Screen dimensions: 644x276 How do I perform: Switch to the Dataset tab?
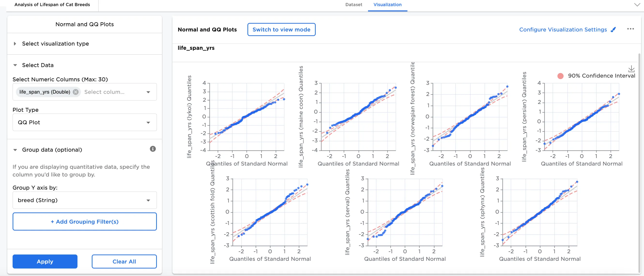[x=353, y=5]
